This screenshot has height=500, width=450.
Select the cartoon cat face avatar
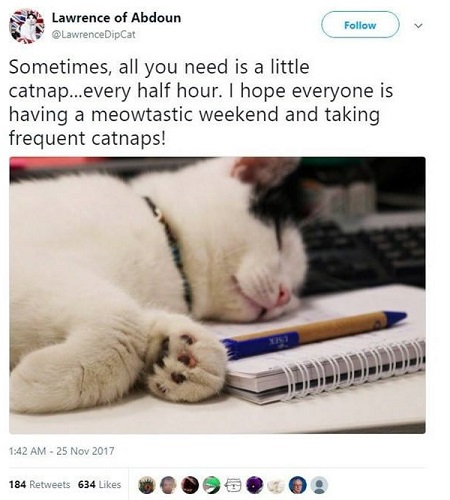pos(233,485)
